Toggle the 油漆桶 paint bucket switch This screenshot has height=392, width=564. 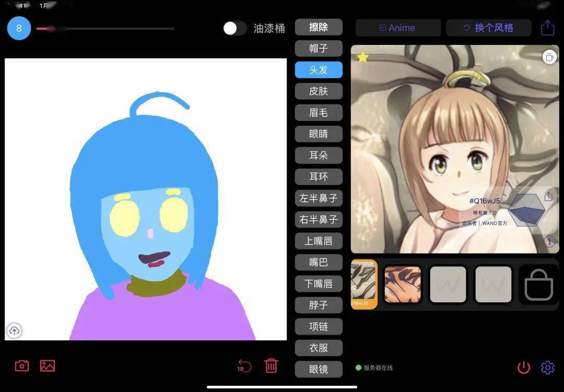(x=234, y=28)
